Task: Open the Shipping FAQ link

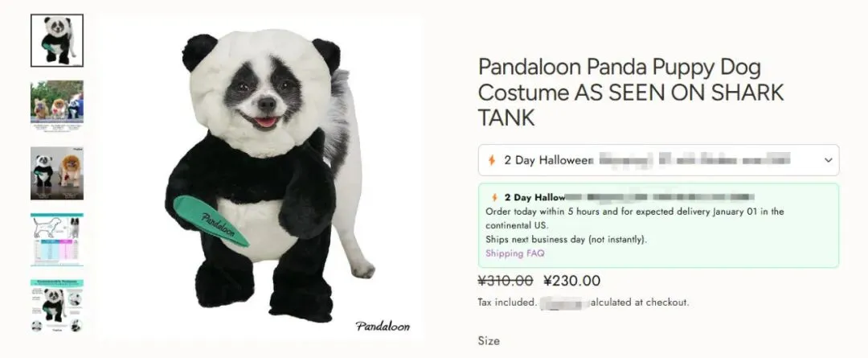Action: (x=515, y=253)
